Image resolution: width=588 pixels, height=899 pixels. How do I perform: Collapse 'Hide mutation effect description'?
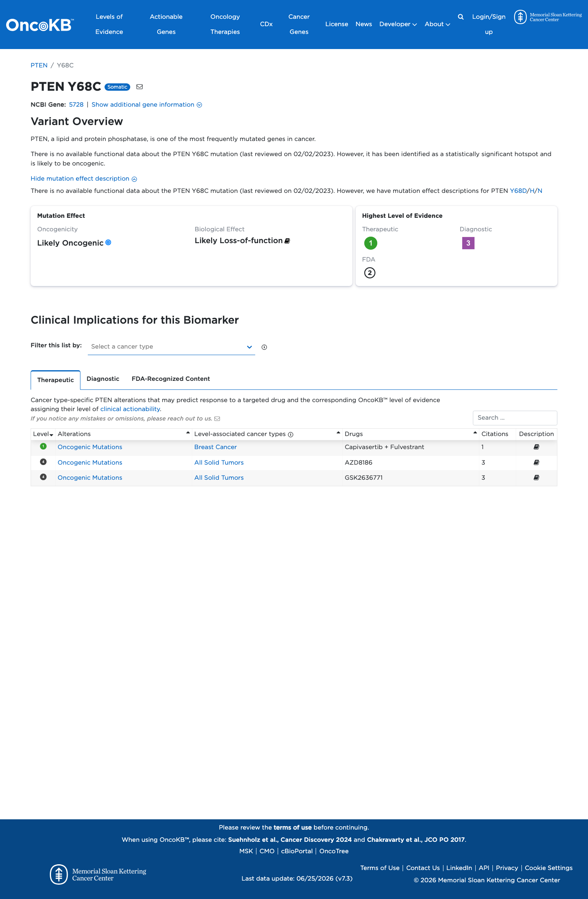tap(84, 179)
